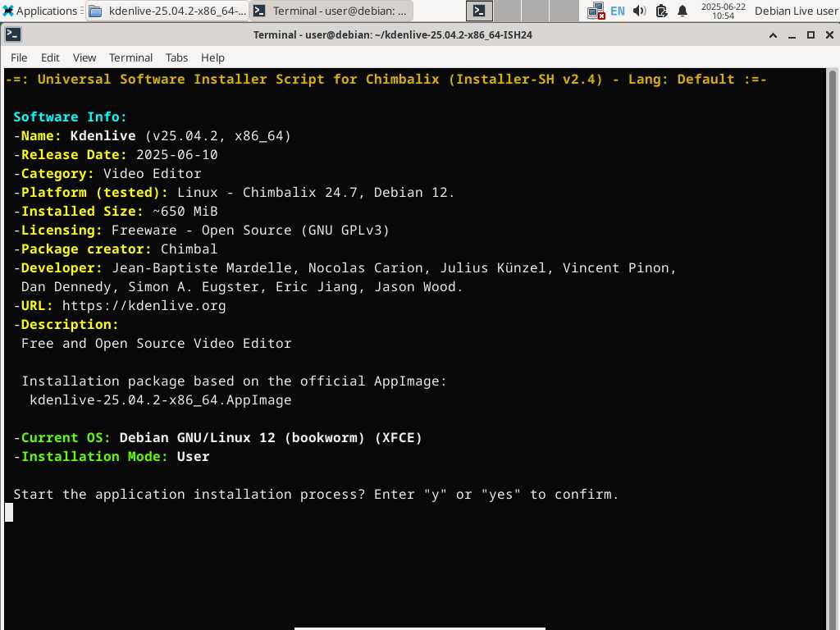Click the release date '2025-06-10'
840x630 pixels.
[x=177, y=155]
